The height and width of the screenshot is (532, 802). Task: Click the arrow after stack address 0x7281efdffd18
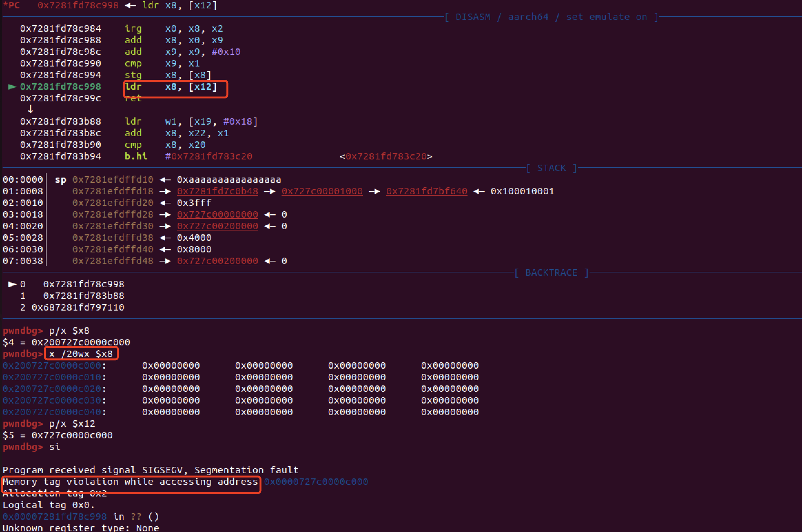coord(165,191)
